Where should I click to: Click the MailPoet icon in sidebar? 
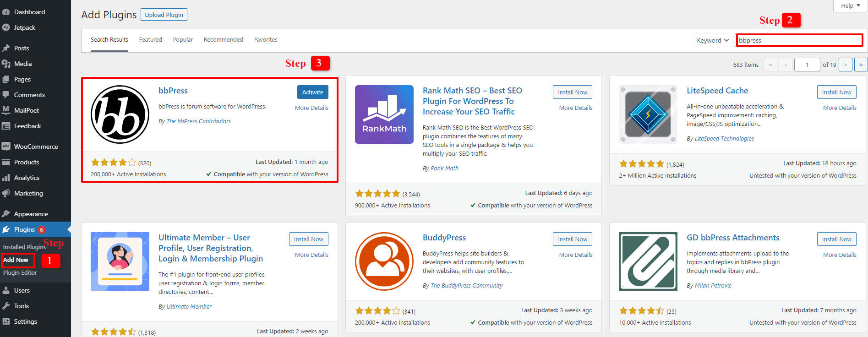tap(6, 110)
